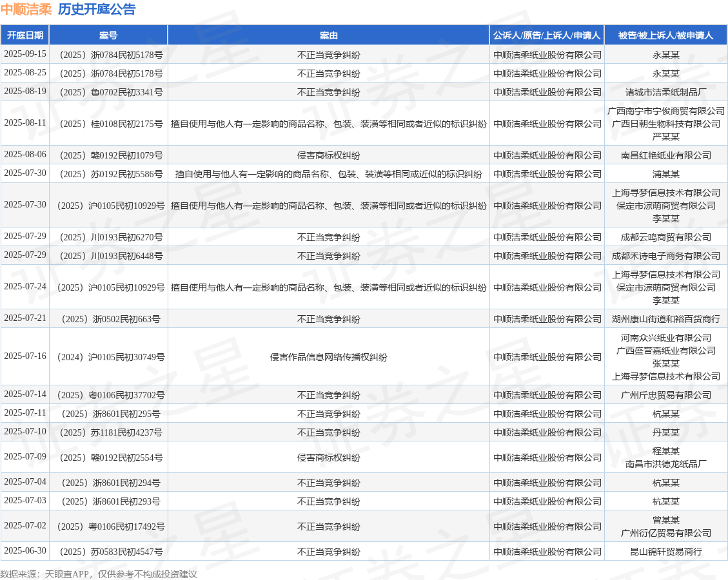
Task: Click defendant 河南众兴纸业有限公司
Action: (666, 338)
